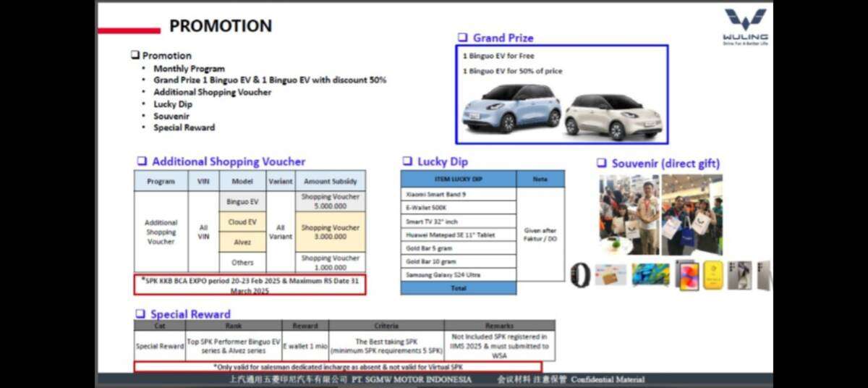Click the Samsung phone product image

click(x=740, y=275)
